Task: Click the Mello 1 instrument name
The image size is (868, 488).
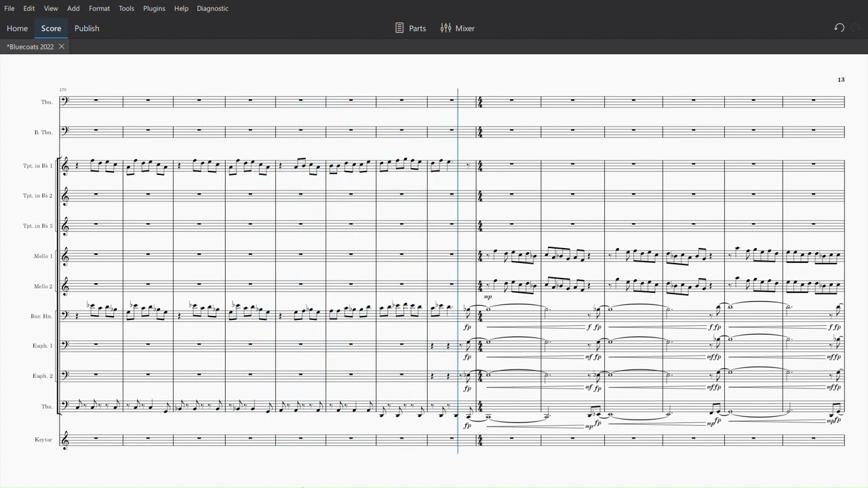Action: pyautogui.click(x=43, y=256)
